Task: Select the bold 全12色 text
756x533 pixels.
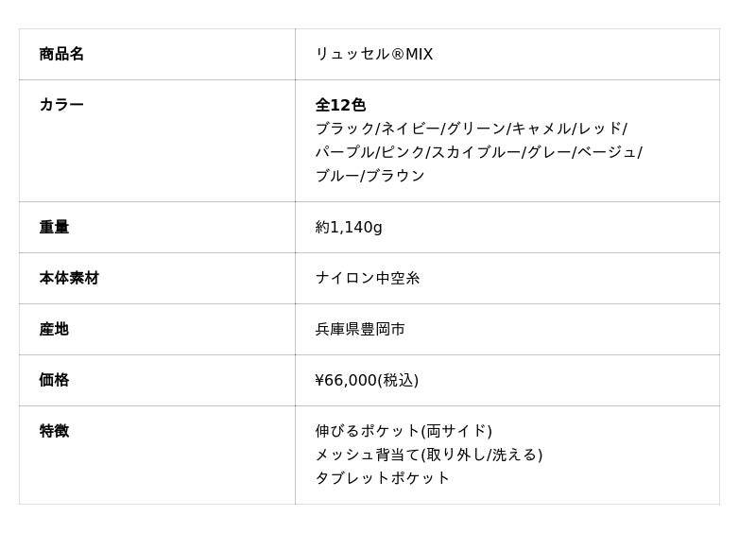Action: point(340,105)
